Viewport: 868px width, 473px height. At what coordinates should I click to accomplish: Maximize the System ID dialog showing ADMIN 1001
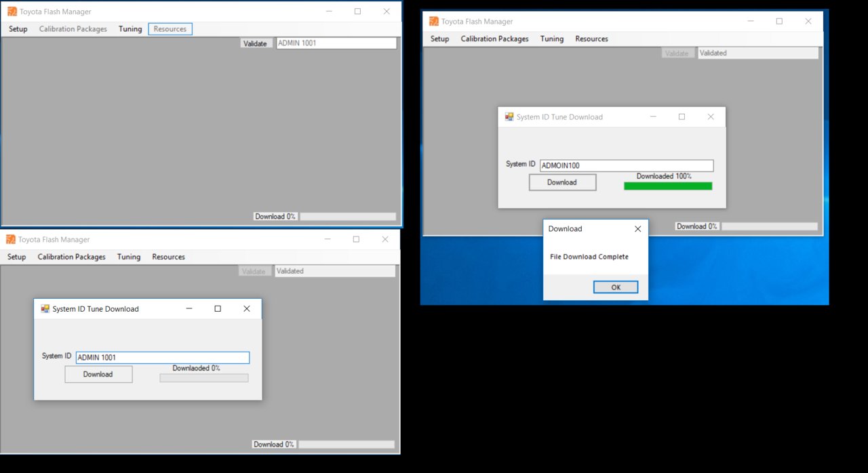click(218, 309)
